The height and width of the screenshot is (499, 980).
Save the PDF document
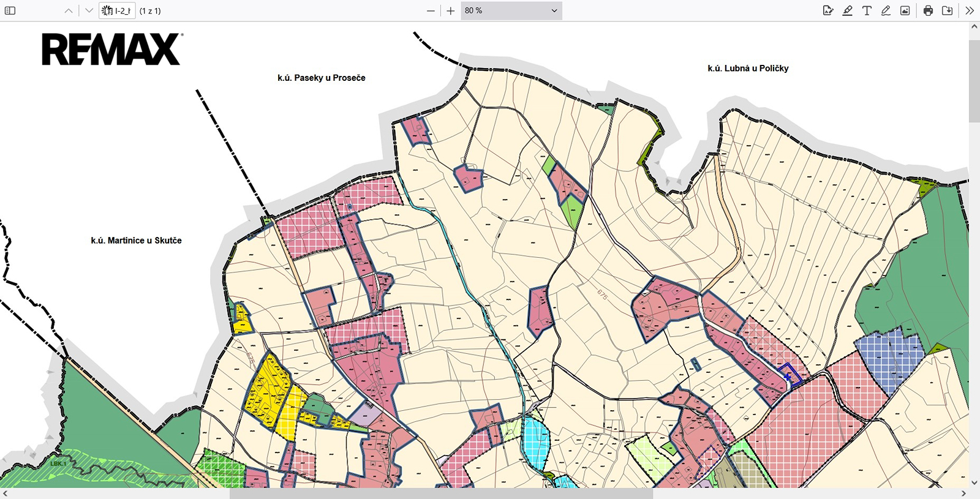pos(947,10)
